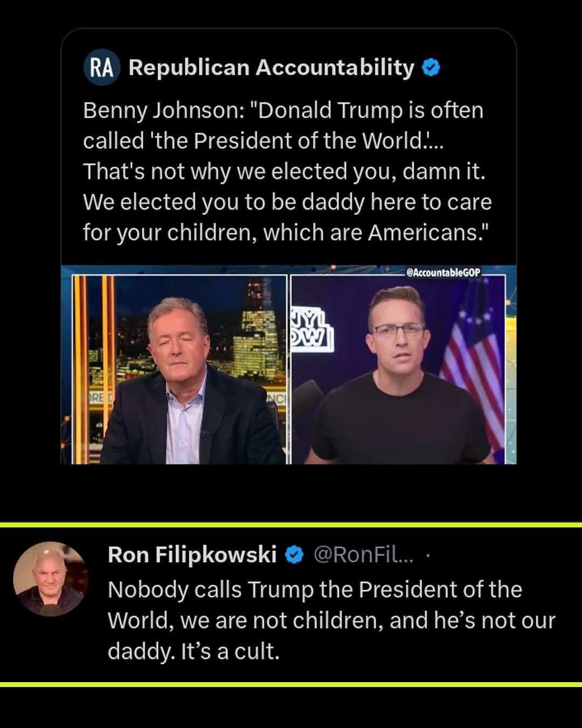Image resolution: width=582 pixels, height=728 pixels.
Task: Click the separator dot after the @RonFil handle
Action: point(428,555)
